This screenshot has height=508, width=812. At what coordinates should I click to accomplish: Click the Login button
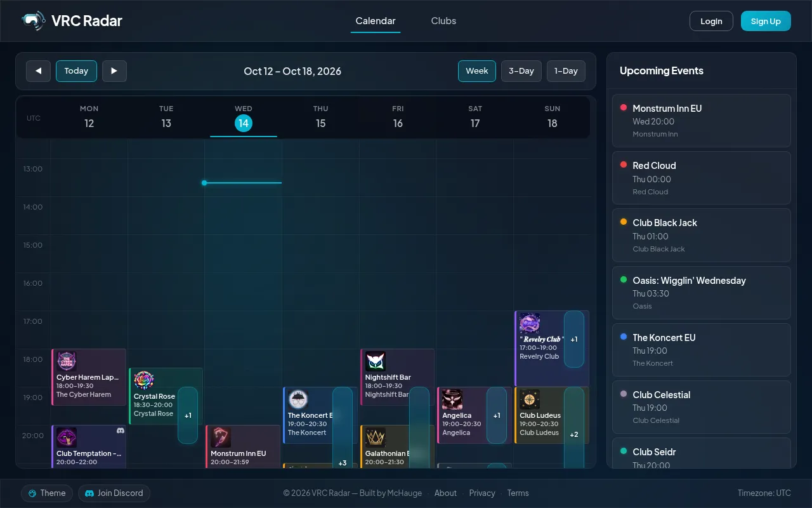711,21
